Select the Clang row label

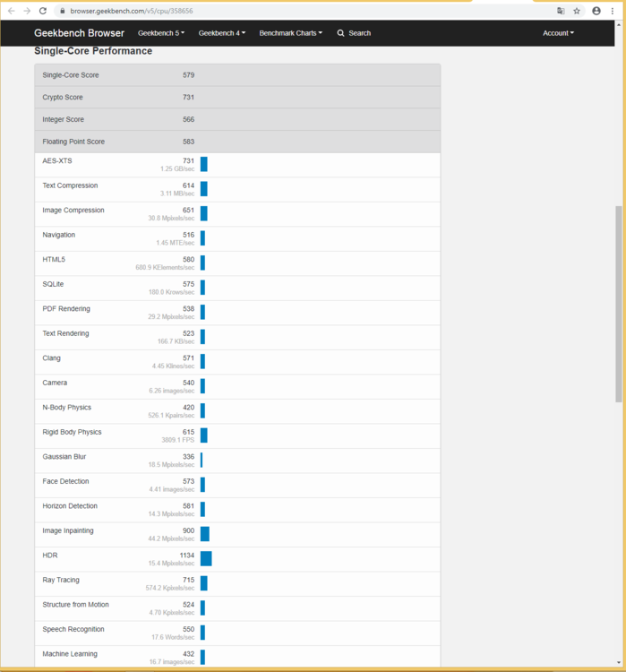51,358
